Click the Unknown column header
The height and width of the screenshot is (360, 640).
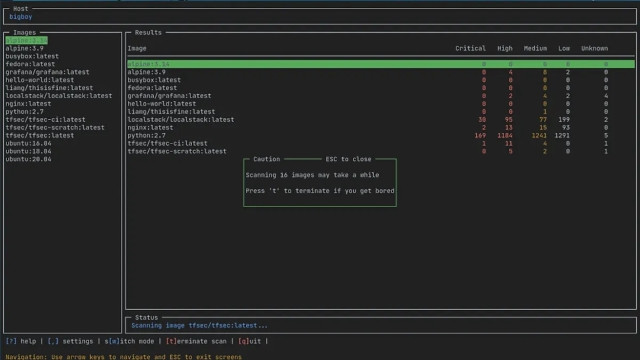594,48
